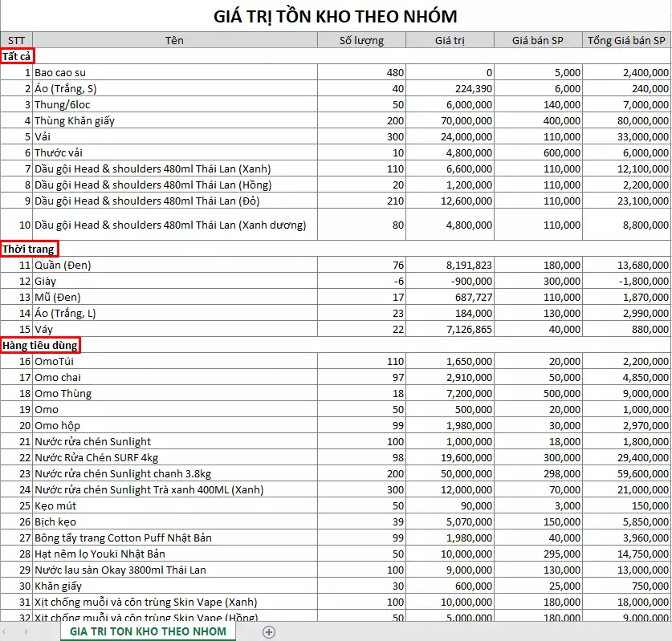Select the Sunlight Trà xanh 400ML cell

175,490
